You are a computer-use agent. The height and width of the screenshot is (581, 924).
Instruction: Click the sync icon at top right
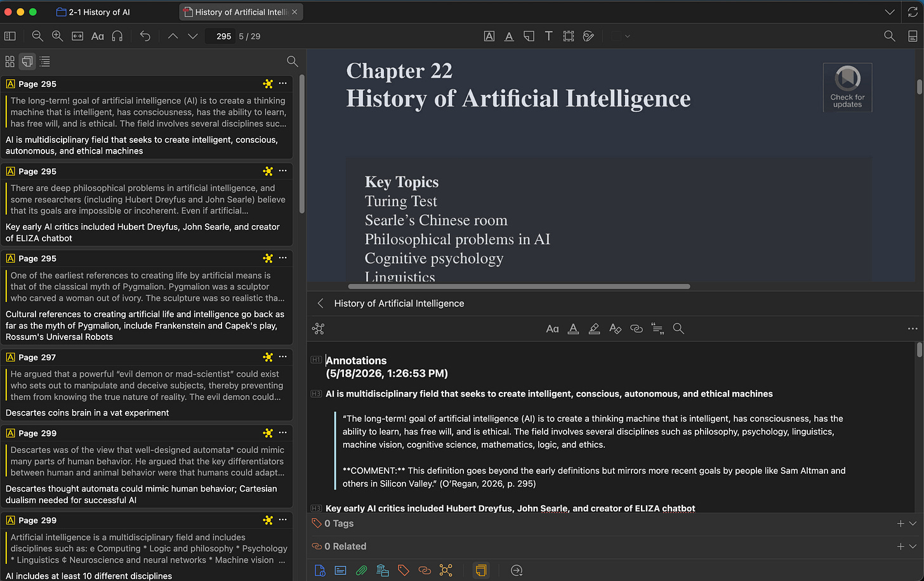(913, 12)
